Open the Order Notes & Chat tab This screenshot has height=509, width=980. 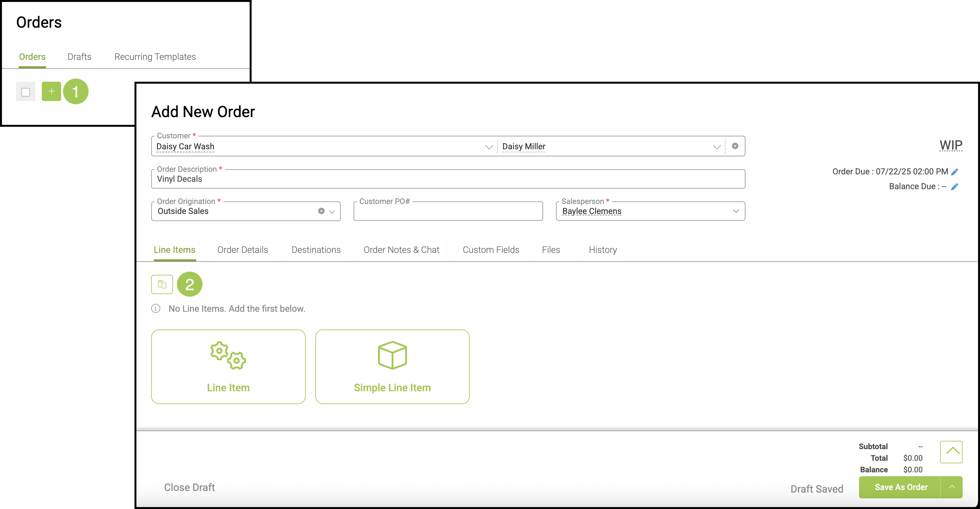pos(401,250)
